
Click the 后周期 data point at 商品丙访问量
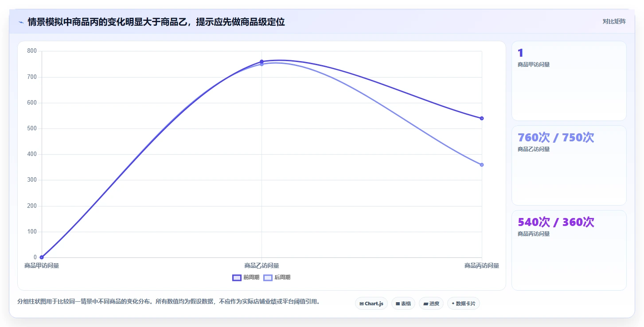point(482,165)
